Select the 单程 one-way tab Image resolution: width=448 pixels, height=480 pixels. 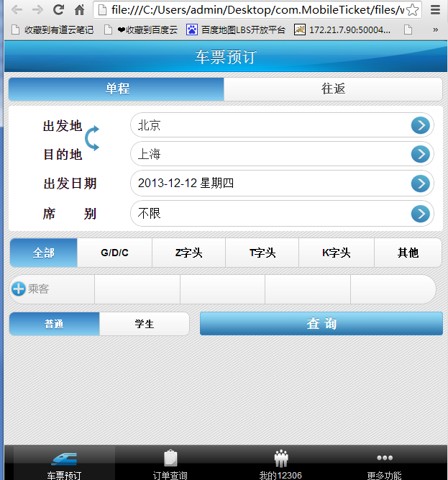[x=116, y=89]
